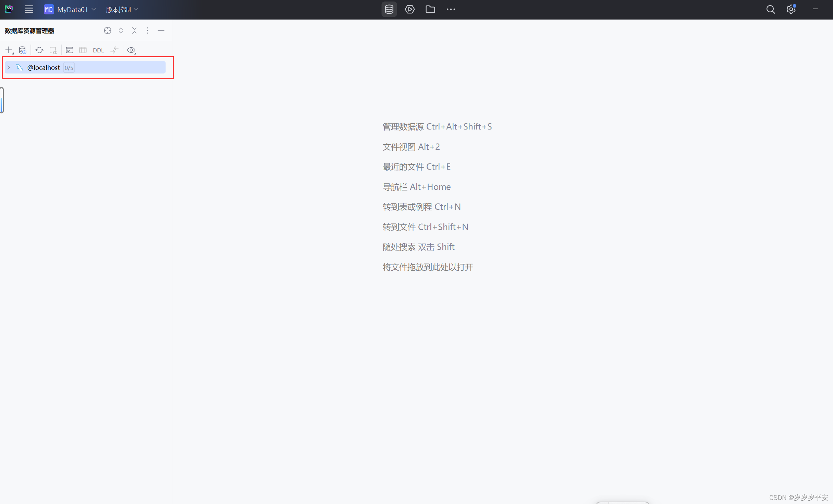Open the main hamburger menu
833x504 pixels.
[x=29, y=9]
